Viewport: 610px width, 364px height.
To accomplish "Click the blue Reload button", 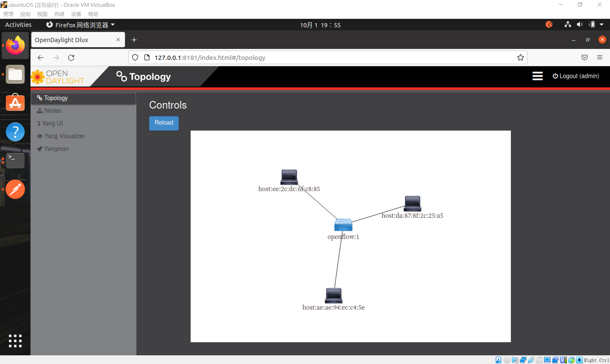I will click(164, 123).
